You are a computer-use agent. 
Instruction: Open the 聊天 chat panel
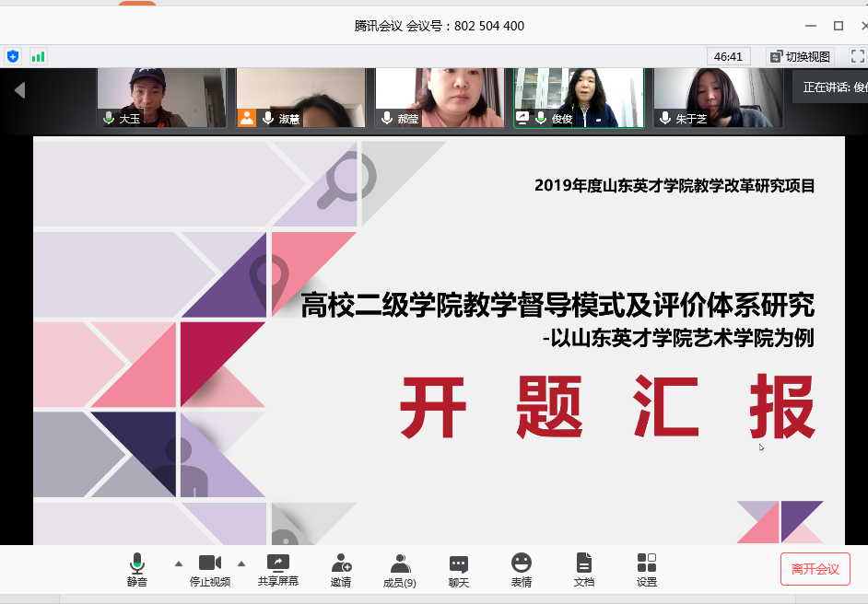click(459, 569)
